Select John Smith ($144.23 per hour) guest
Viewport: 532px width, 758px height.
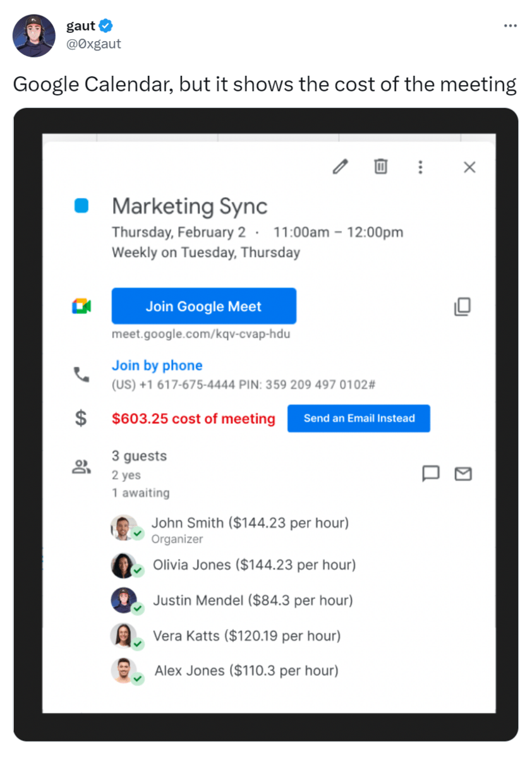pyautogui.click(x=250, y=523)
